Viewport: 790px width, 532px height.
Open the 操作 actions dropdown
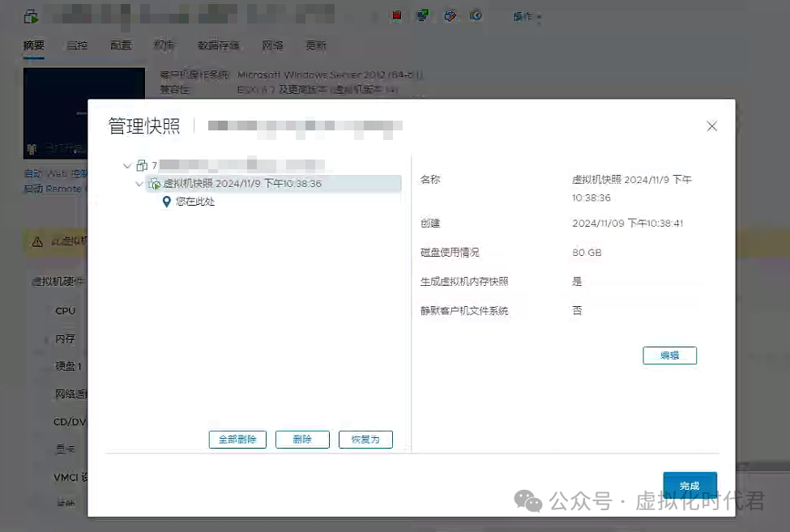coord(526,18)
